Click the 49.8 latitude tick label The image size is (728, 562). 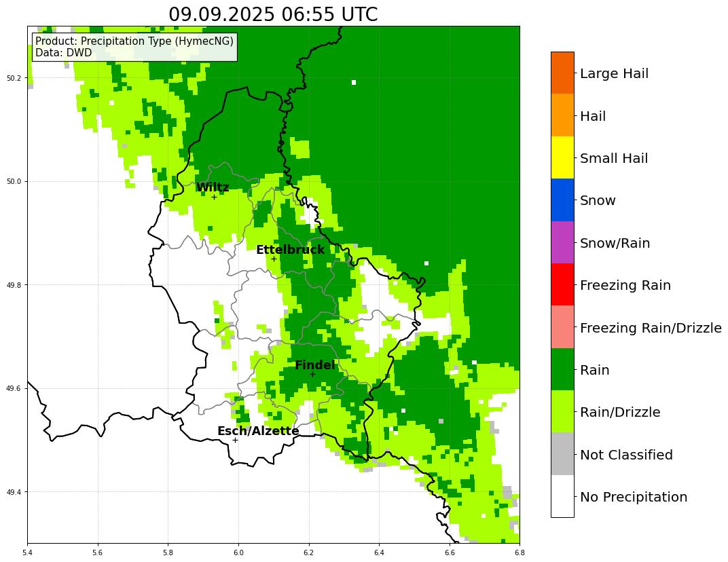pos(15,285)
